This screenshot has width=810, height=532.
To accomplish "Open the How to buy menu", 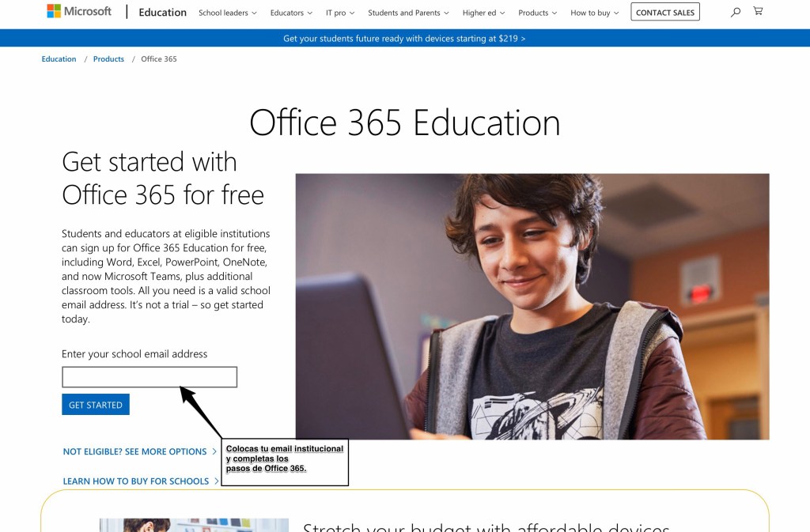I will pyautogui.click(x=595, y=13).
